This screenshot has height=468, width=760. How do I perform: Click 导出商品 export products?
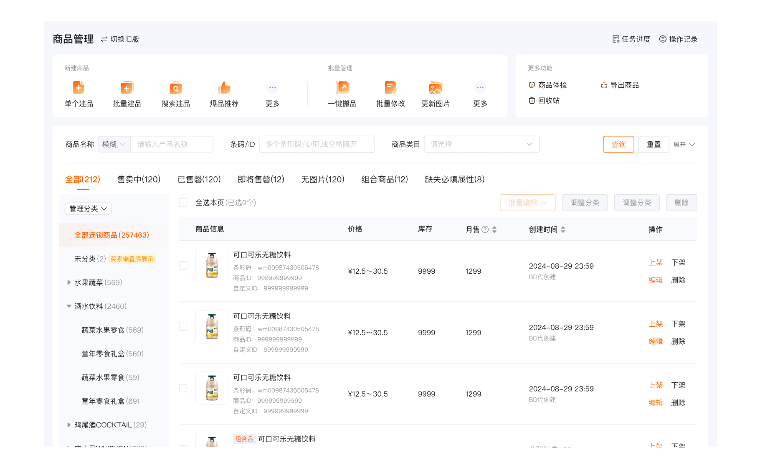pos(619,85)
